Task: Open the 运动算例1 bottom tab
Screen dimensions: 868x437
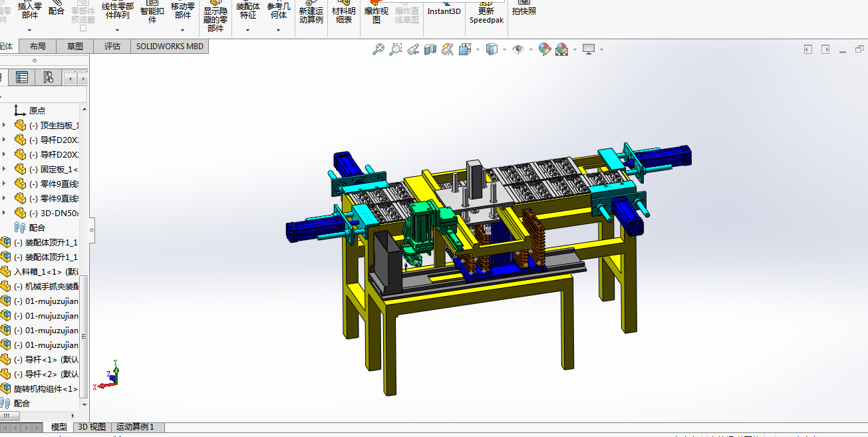Action: [135, 427]
